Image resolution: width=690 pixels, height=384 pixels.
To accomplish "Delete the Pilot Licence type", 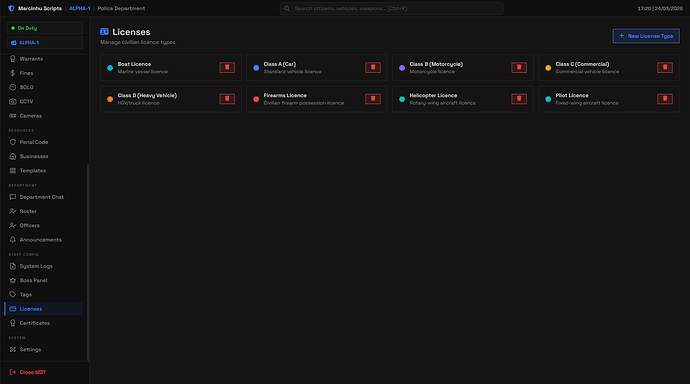I will tap(665, 99).
